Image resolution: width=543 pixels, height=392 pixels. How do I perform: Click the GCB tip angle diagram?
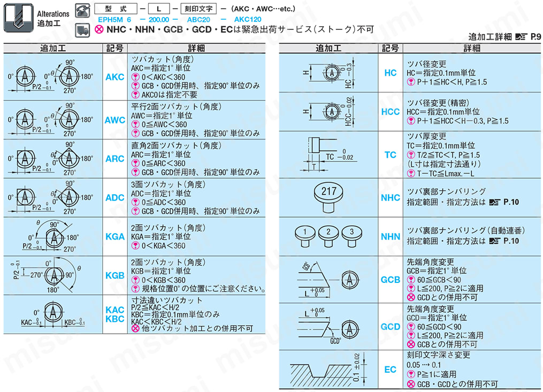click(328, 280)
